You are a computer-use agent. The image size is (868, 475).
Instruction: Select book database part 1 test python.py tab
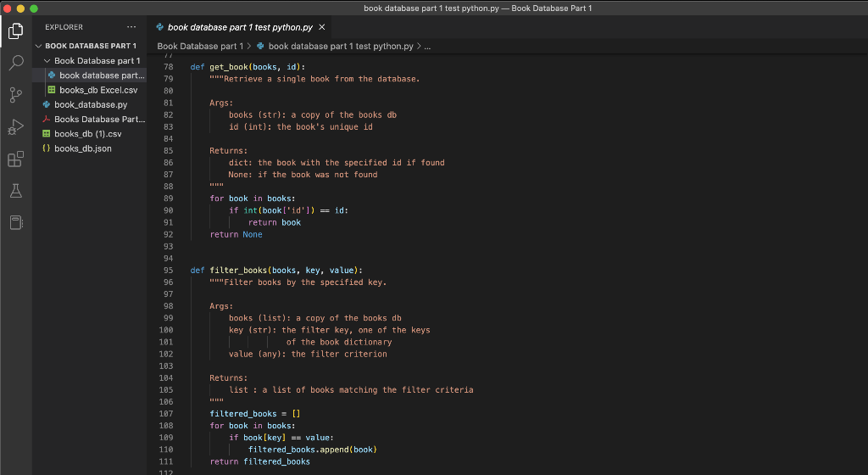pyautogui.click(x=240, y=27)
